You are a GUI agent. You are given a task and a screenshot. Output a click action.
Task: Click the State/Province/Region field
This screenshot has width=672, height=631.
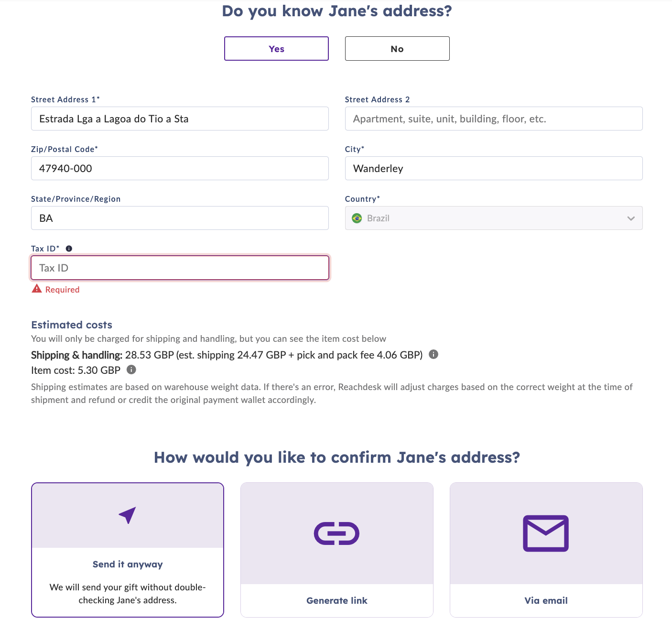click(180, 218)
